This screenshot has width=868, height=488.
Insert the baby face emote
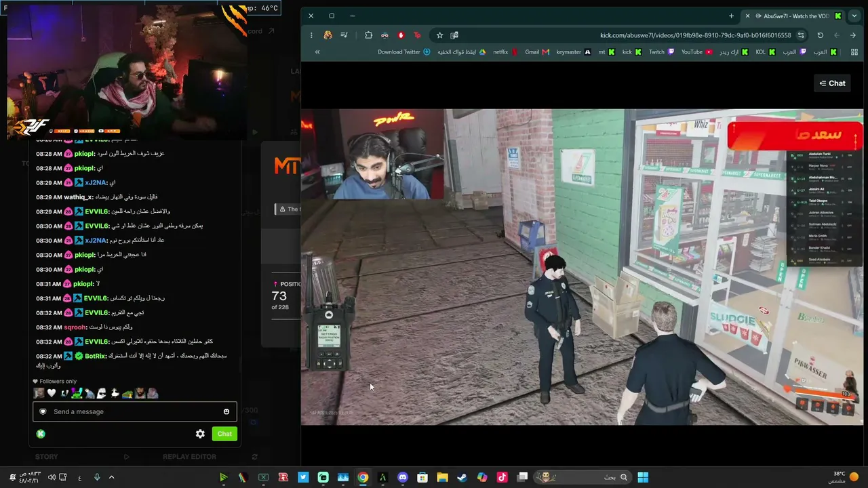tap(39, 393)
